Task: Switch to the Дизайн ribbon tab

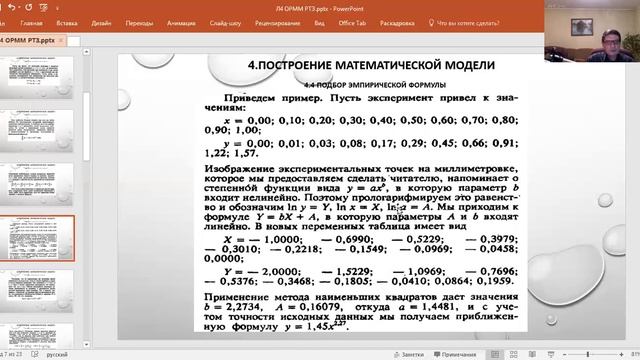Action: click(101, 23)
